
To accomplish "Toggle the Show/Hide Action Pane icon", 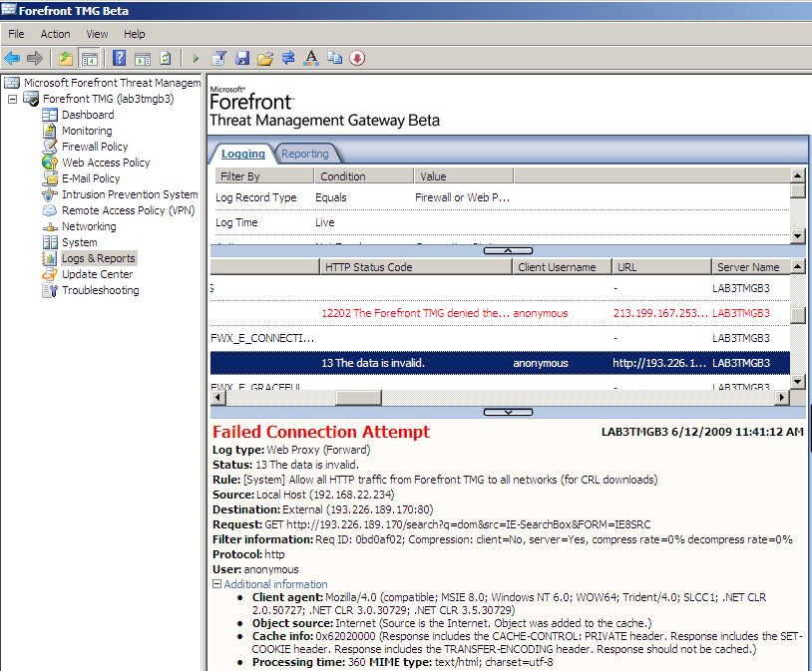I will tap(143, 58).
